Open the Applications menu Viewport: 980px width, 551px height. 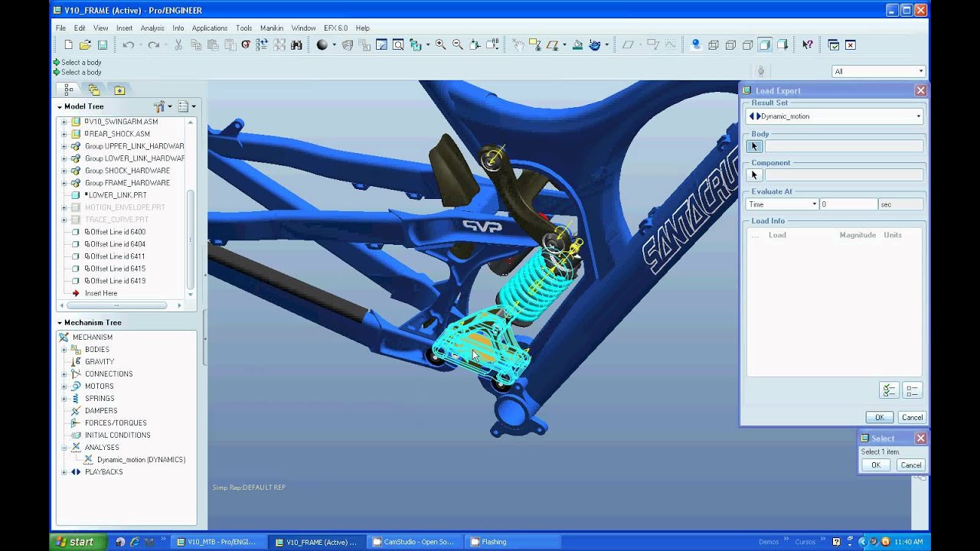209,28
